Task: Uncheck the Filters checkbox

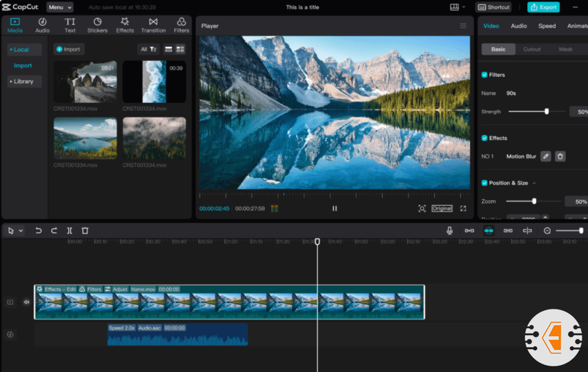Action: click(x=485, y=75)
